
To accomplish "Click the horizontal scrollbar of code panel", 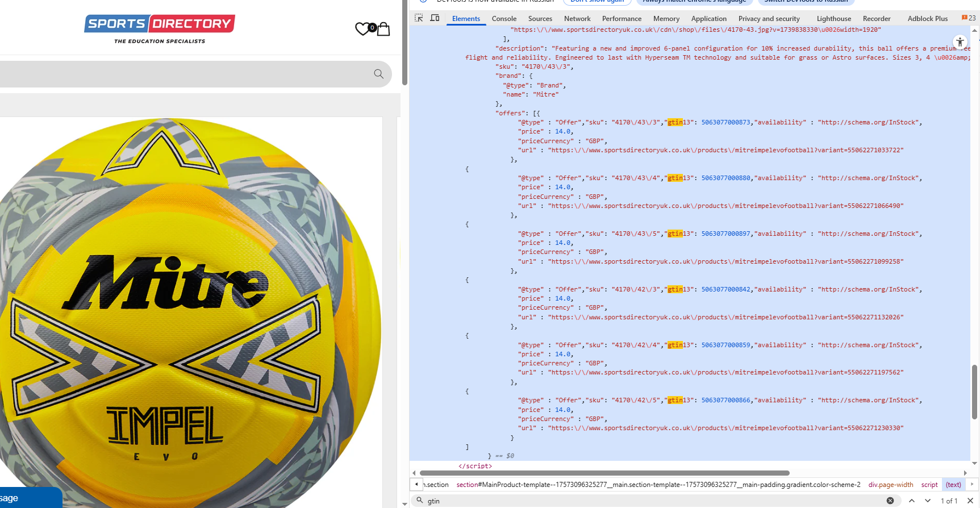I will [604, 473].
